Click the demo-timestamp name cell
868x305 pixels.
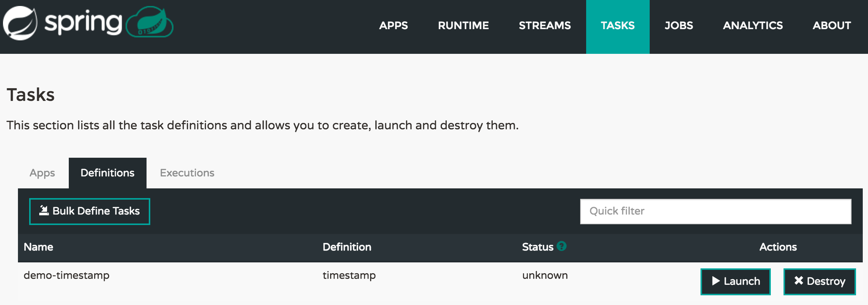tap(67, 275)
